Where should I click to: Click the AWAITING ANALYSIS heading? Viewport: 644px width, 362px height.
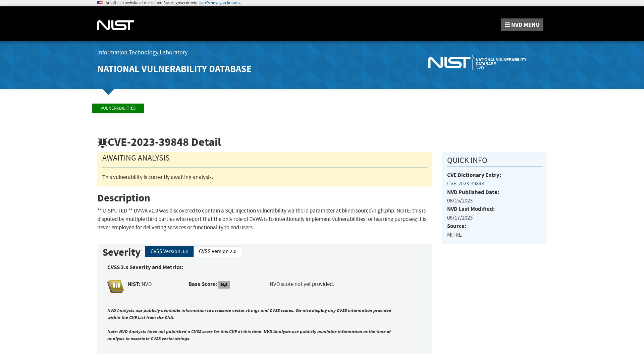pos(136,158)
